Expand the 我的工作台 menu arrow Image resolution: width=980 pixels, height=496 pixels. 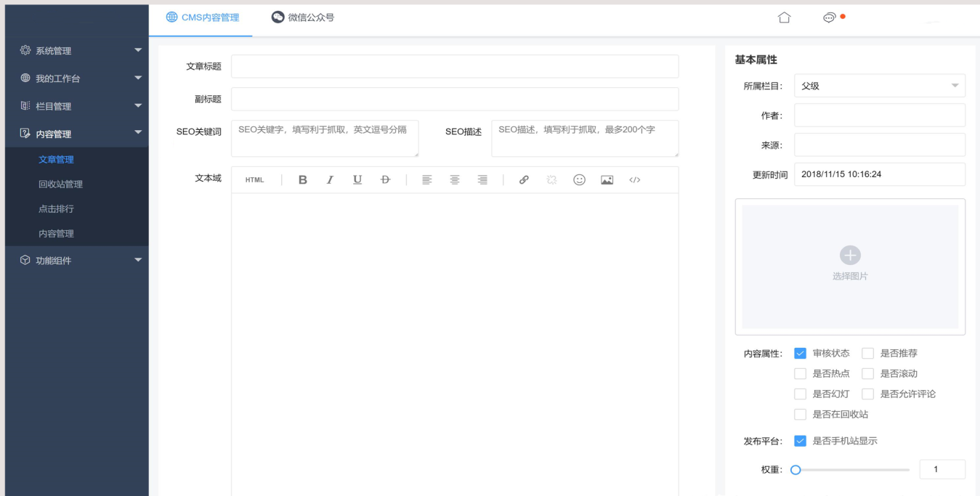pos(138,78)
